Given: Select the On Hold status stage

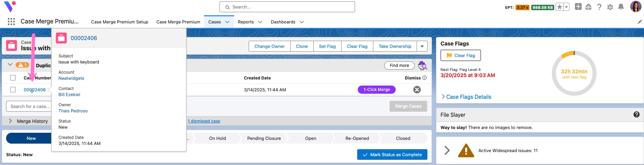Looking at the screenshot, I should click(x=217, y=138).
